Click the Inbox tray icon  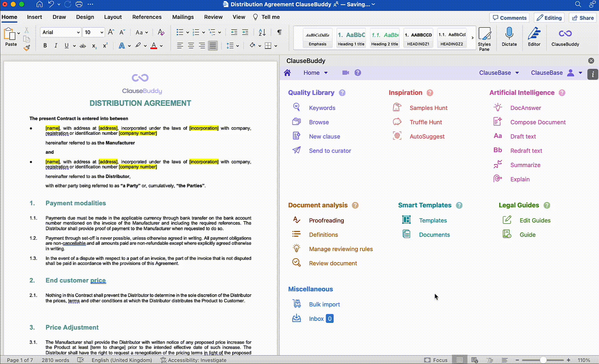point(296,318)
